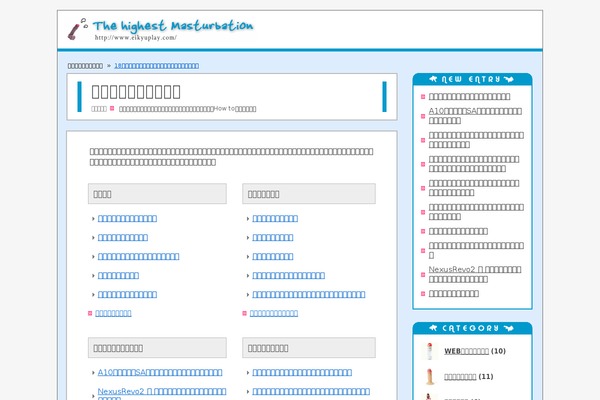The width and height of the screenshot is (600, 400).
Task: Open main content link starting with NexusRevo2
Action: pos(162,393)
